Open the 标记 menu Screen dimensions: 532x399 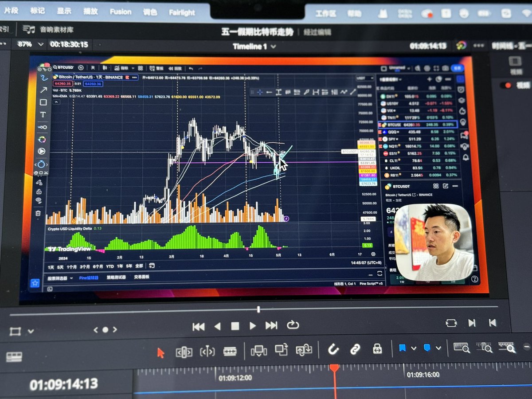tap(37, 11)
